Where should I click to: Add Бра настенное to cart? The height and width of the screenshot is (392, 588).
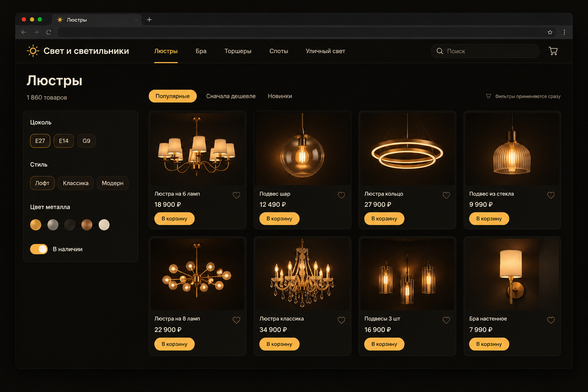489,344
